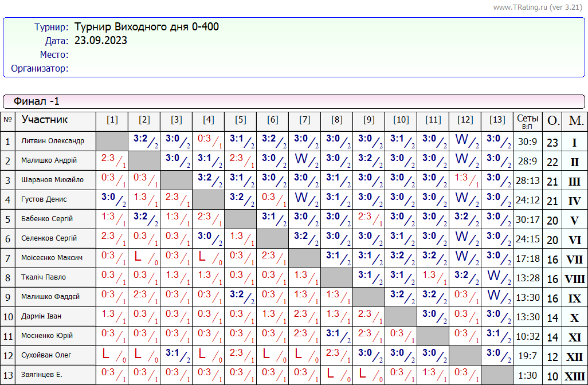Open player Моісеєнко Максим
This screenshot has width=588, height=385.
click(52, 258)
